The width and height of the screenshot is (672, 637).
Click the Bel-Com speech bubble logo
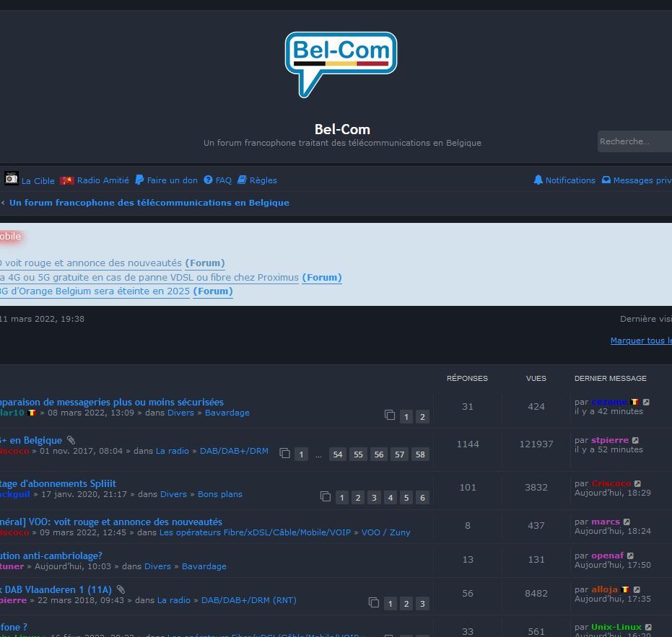(x=341, y=64)
